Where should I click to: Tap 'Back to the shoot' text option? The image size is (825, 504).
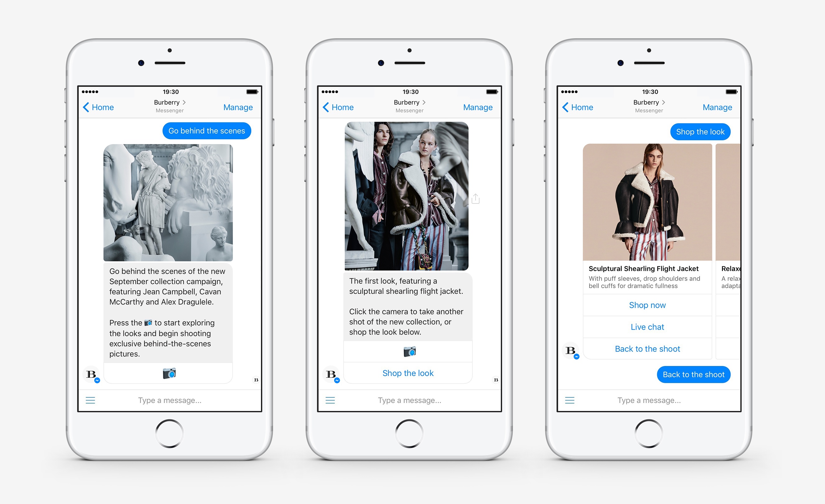(x=647, y=349)
